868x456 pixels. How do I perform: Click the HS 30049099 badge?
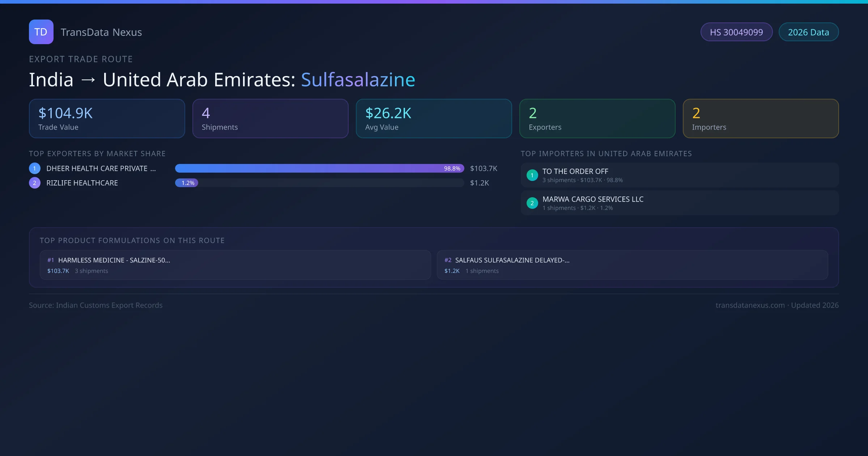[736, 32]
